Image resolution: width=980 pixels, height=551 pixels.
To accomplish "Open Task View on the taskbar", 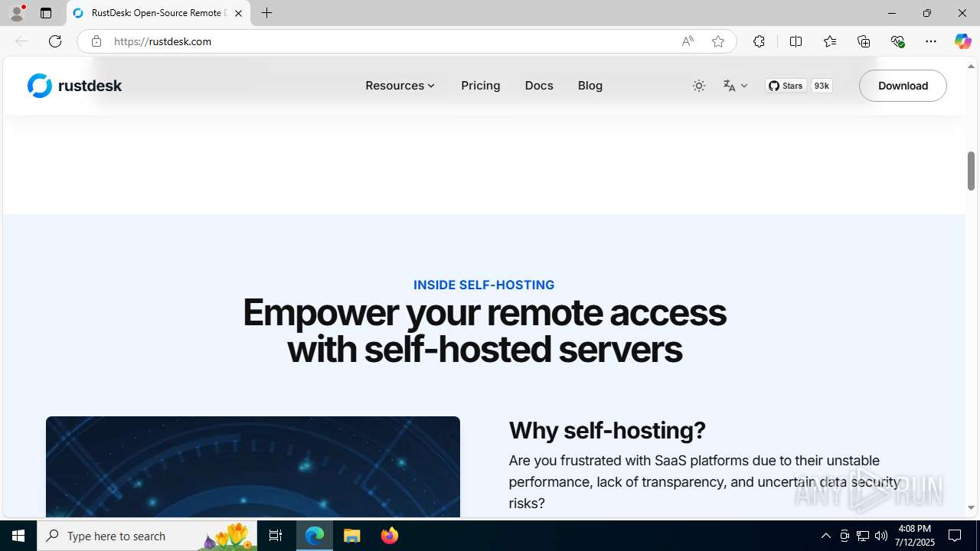I will [x=276, y=536].
